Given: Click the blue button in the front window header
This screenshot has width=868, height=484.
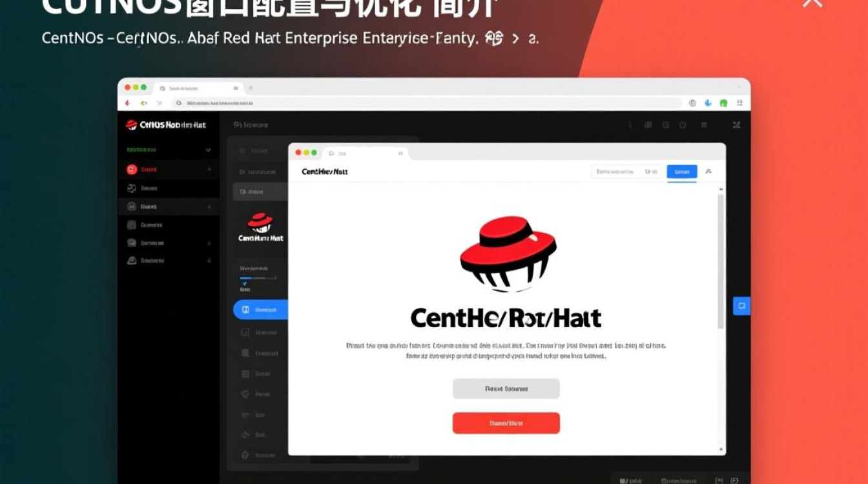Looking at the screenshot, I should tap(682, 172).
